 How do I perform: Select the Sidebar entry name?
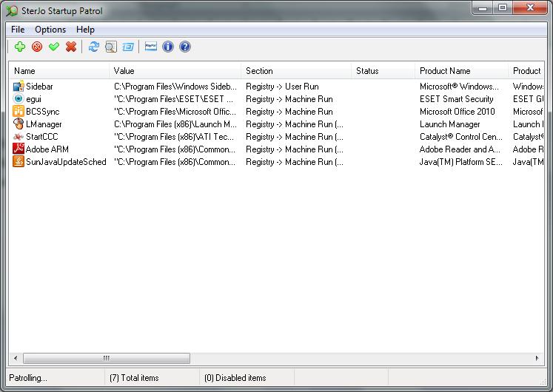[39, 87]
